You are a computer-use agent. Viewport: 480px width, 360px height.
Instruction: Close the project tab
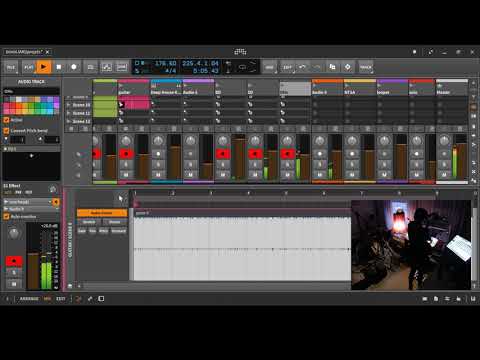tap(48, 52)
